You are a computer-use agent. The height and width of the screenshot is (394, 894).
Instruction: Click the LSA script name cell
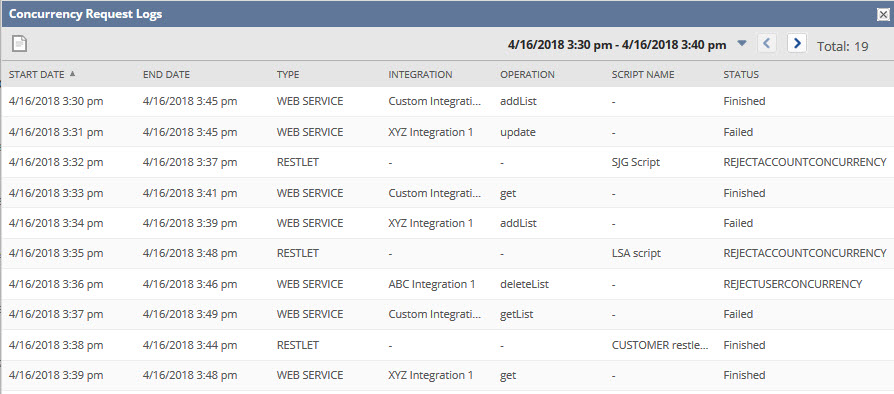click(x=636, y=253)
